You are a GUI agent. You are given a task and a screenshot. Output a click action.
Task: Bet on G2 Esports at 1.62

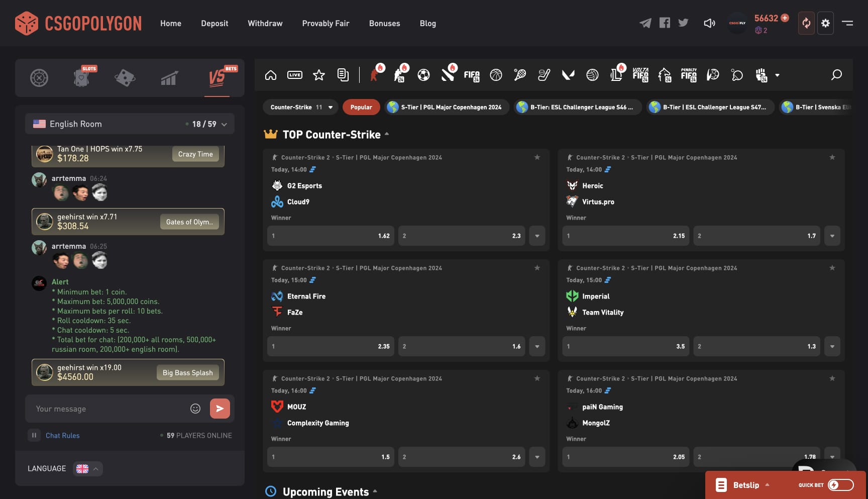tap(331, 236)
